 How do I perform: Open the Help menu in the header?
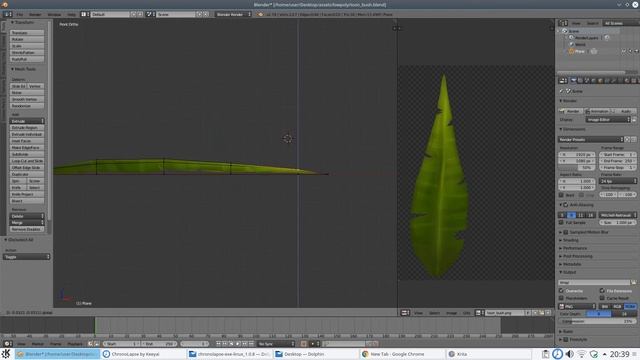[x=71, y=14]
